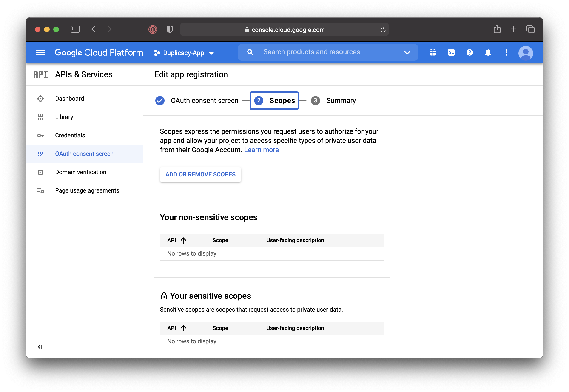The height and width of the screenshot is (392, 569).
Task: Follow the Learn more link
Action: [261, 150]
